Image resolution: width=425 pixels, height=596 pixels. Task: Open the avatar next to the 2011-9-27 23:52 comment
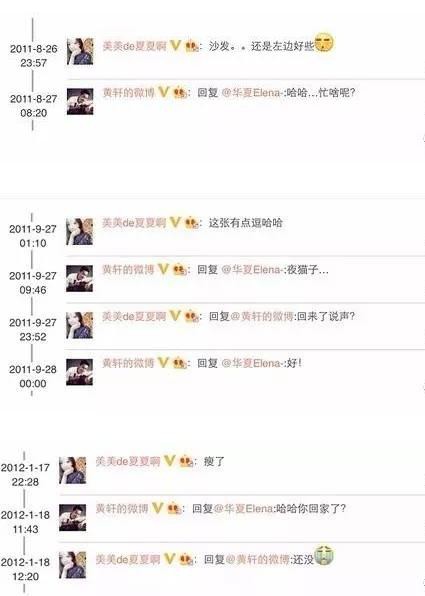pos(79,325)
